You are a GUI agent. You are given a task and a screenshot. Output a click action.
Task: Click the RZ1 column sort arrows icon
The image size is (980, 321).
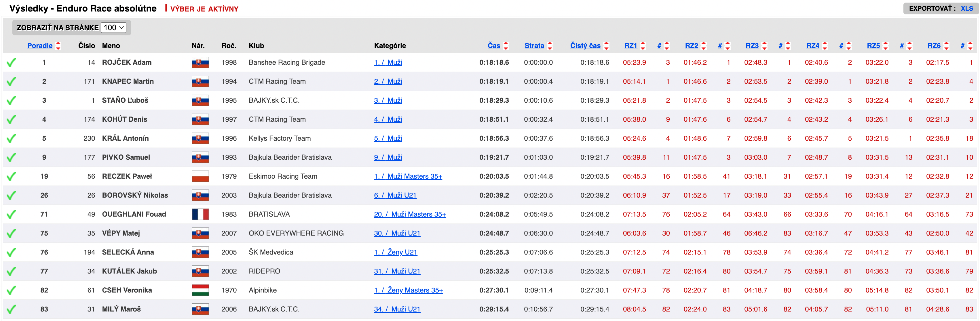(x=643, y=45)
